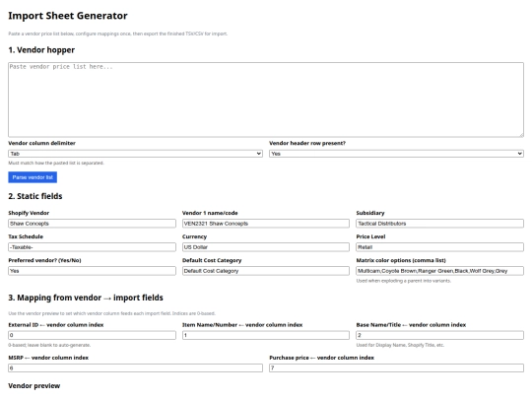Click the vendor price list textarea
The image size is (532, 399).
266,100
